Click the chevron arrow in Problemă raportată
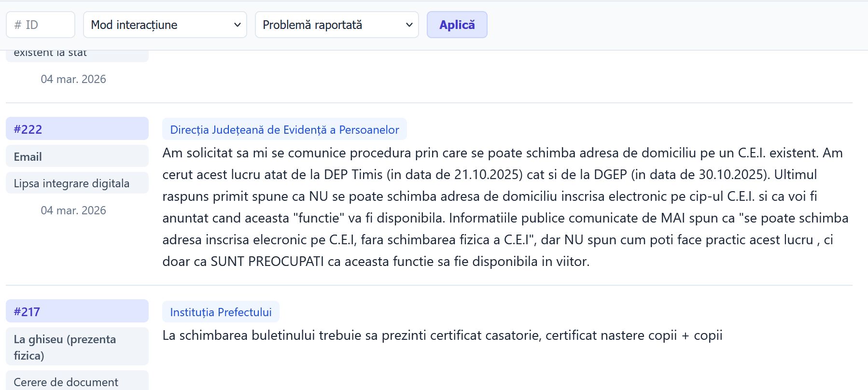868x390 pixels. (409, 25)
